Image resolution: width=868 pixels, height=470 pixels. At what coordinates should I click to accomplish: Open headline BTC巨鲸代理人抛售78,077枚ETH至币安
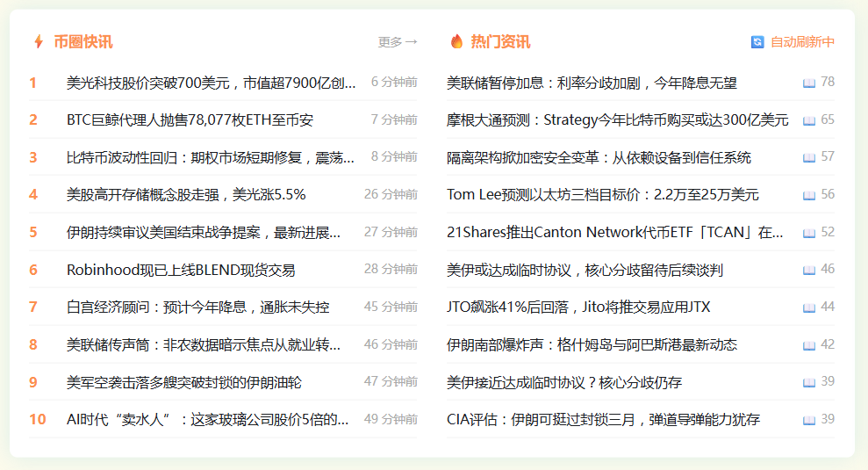[x=190, y=120]
